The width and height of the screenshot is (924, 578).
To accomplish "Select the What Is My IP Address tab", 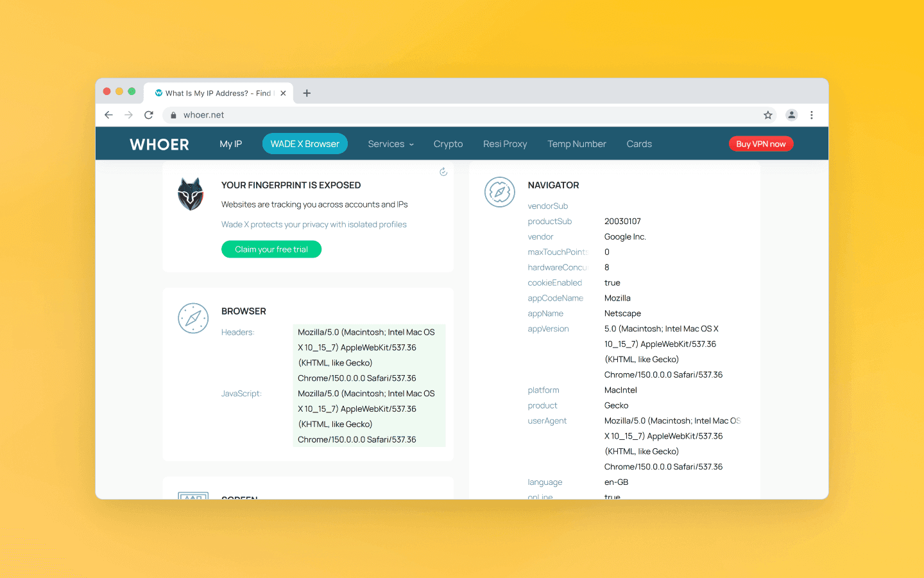I will [x=218, y=93].
